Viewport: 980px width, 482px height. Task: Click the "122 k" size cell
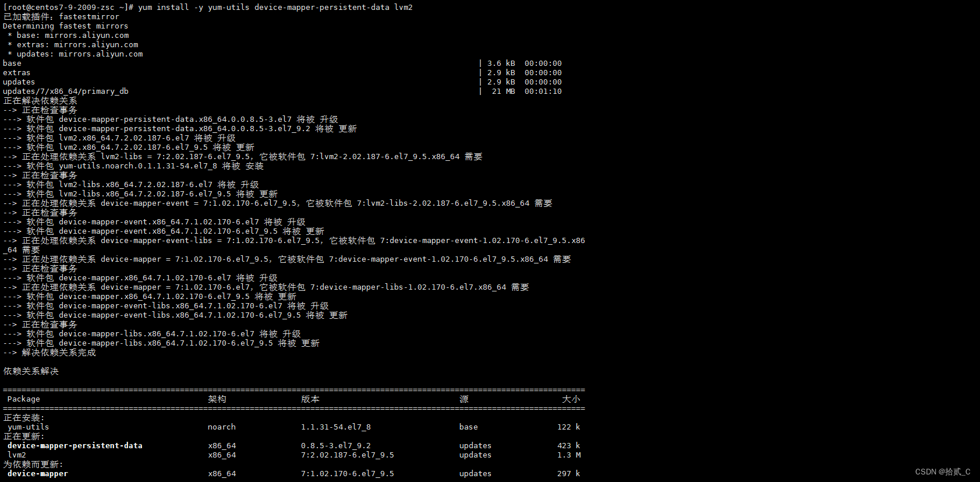(569, 427)
